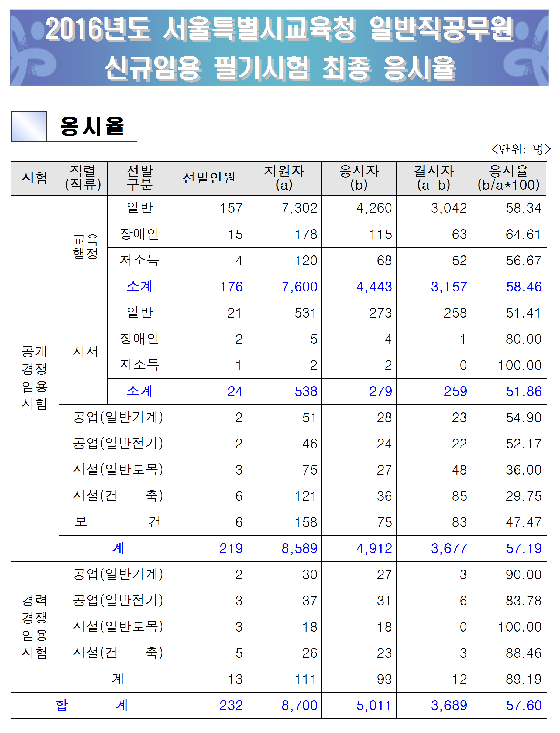Click attendance rate '80.00'
Image resolution: width=560 pixels, height=733 pixels.
coord(524,339)
